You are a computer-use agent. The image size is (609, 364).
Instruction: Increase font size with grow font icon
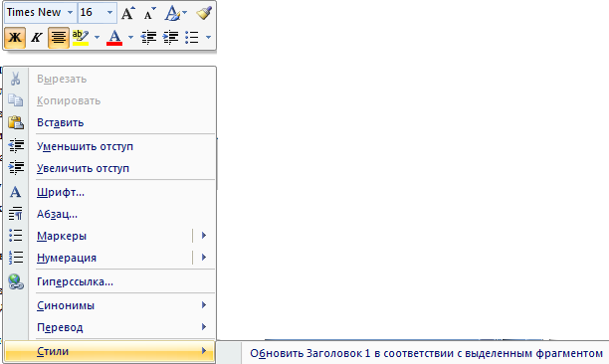point(128,13)
